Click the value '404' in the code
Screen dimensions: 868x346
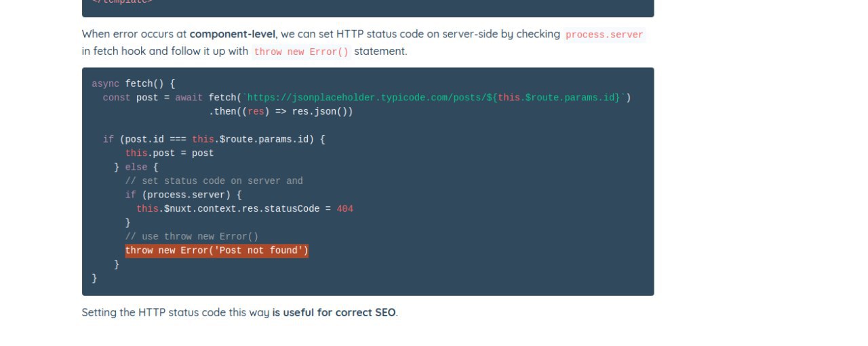click(345, 209)
